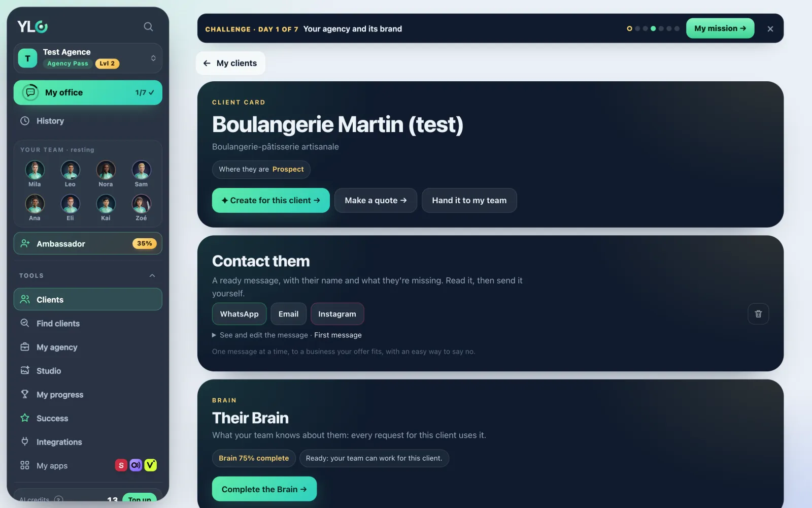Open the AI credits help icon
This screenshot has height=508, width=812.
[x=58, y=499]
